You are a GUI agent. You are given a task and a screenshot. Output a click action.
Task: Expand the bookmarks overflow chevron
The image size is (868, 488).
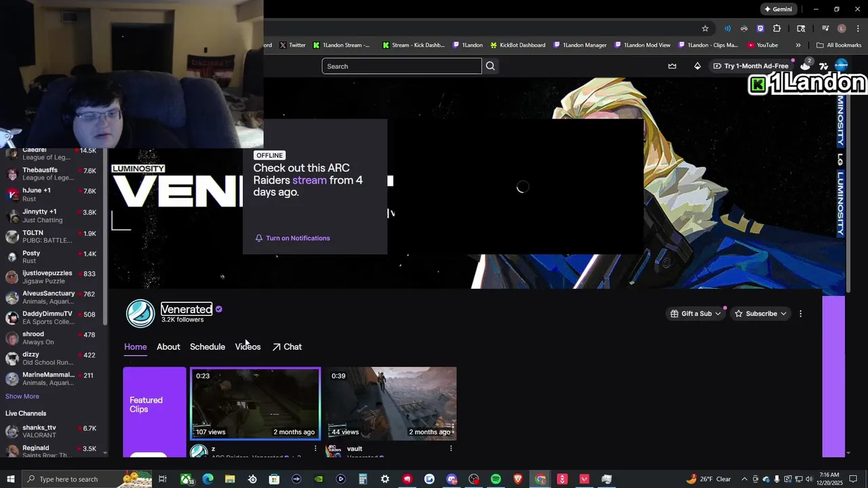pos(798,45)
